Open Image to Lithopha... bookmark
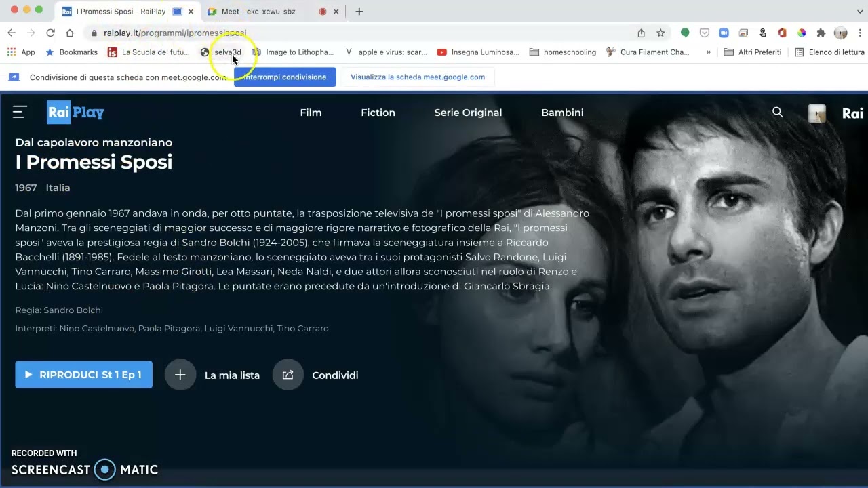The height and width of the screenshot is (488, 868). point(293,52)
